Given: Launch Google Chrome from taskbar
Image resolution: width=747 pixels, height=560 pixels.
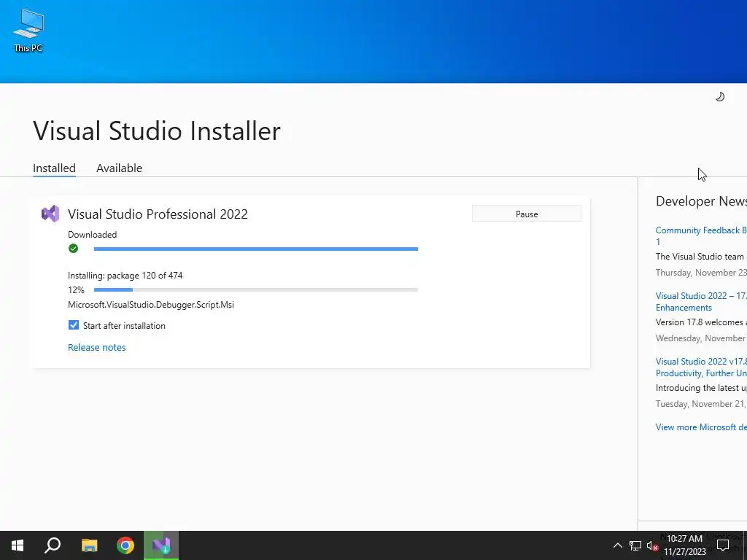Looking at the screenshot, I should 125,545.
